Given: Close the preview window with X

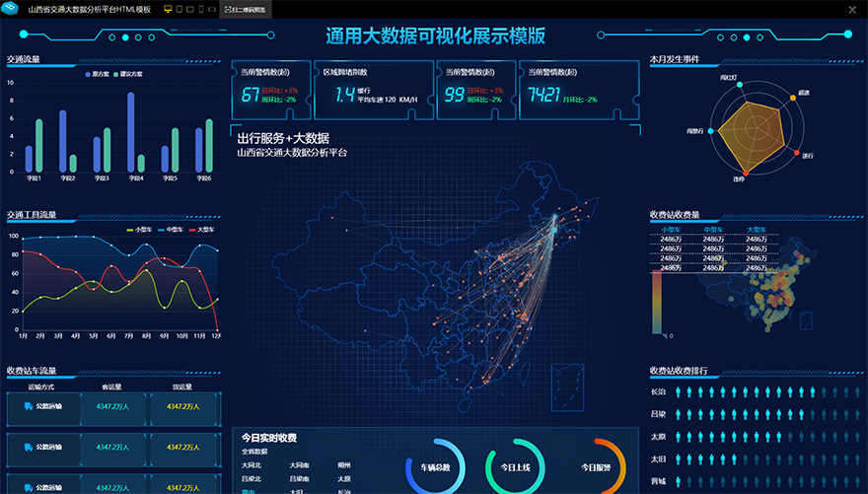Looking at the screenshot, I should [x=852, y=9].
